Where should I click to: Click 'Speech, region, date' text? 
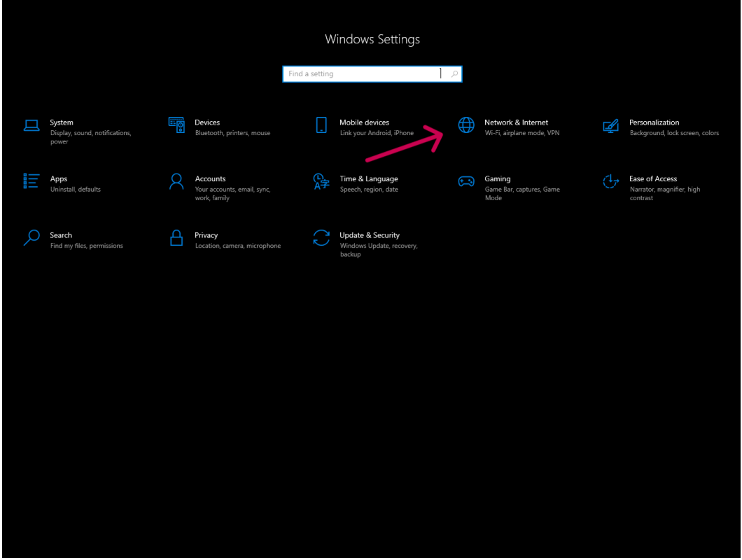(x=369, y=189)
